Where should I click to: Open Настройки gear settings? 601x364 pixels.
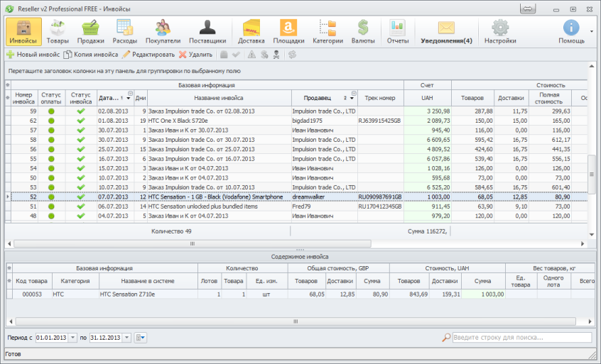(x=500, y=32)
